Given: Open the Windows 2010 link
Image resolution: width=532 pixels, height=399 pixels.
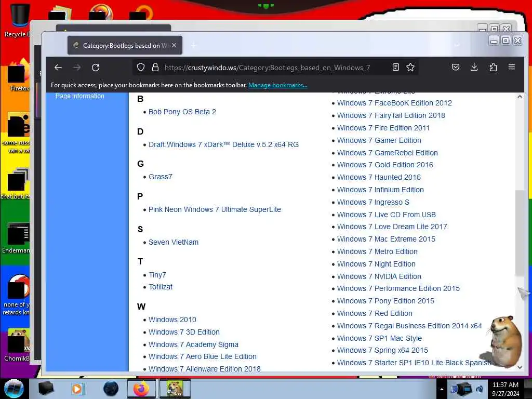Looking at the screenshot, I should (x=172, y=320).
